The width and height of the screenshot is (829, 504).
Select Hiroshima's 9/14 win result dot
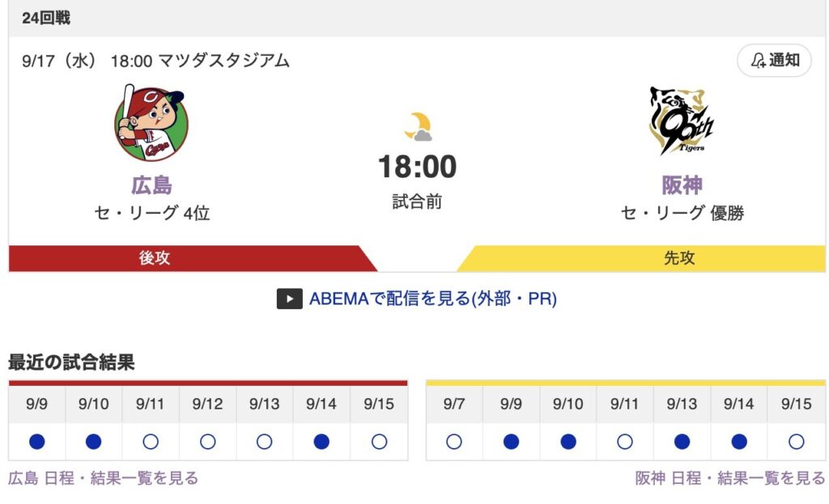[x=321, y=442]
